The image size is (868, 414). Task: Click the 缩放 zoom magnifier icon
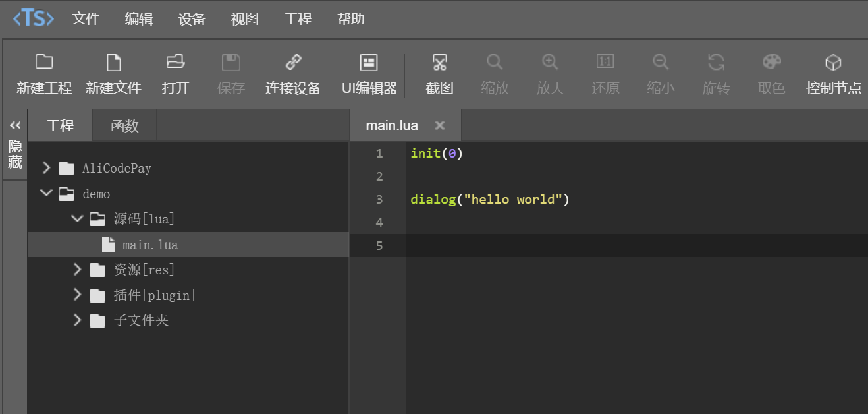click(495, 62)
